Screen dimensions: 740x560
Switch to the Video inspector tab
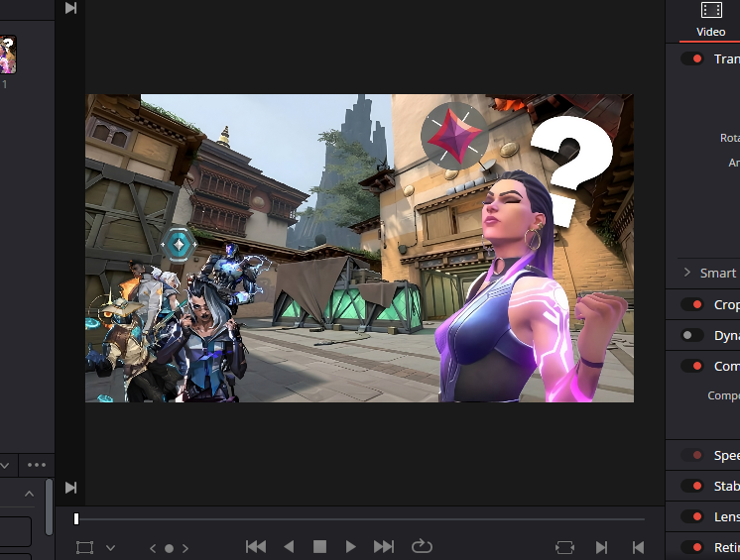711,20
